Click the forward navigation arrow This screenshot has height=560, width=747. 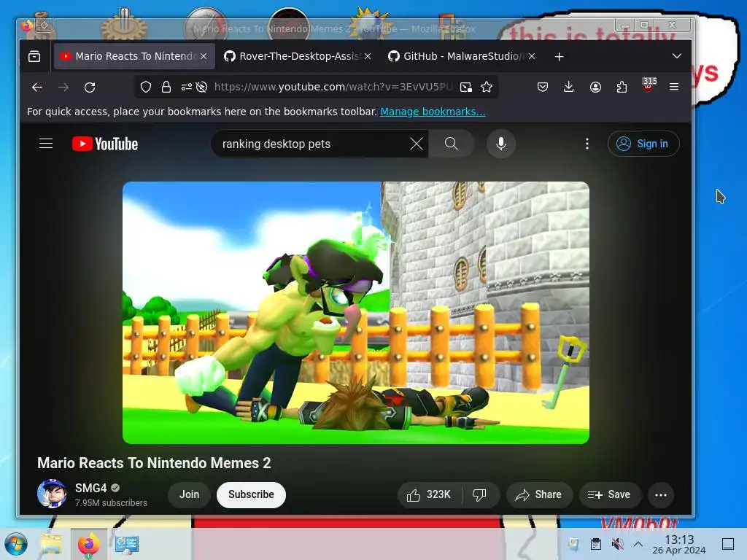coord(63,87)
